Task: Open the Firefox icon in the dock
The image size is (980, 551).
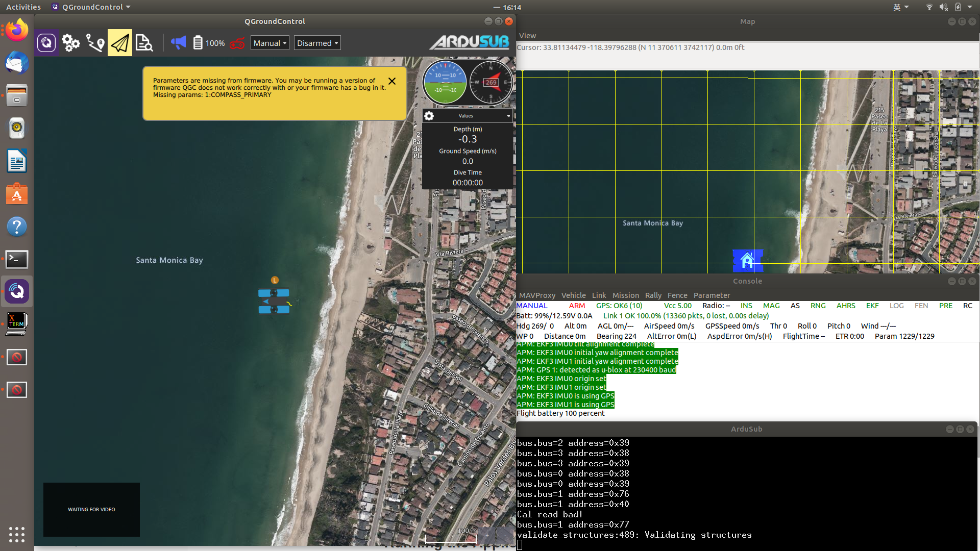Action: click(17, 31)
